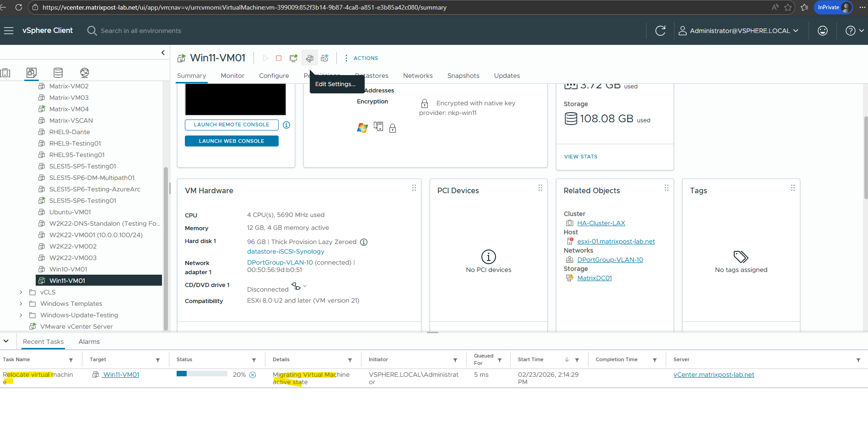Cancel the relocate task with X icon

click(253, 375)
